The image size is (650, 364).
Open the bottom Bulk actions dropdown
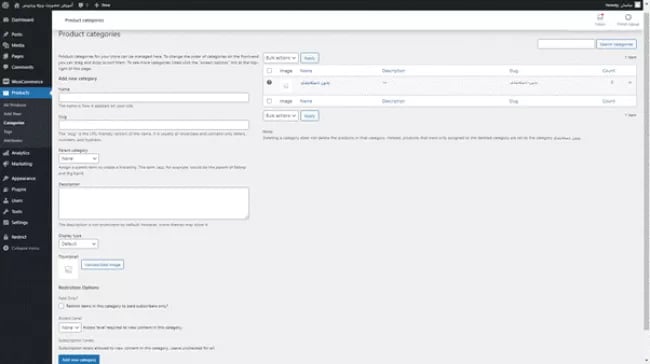tap(281, 116)
